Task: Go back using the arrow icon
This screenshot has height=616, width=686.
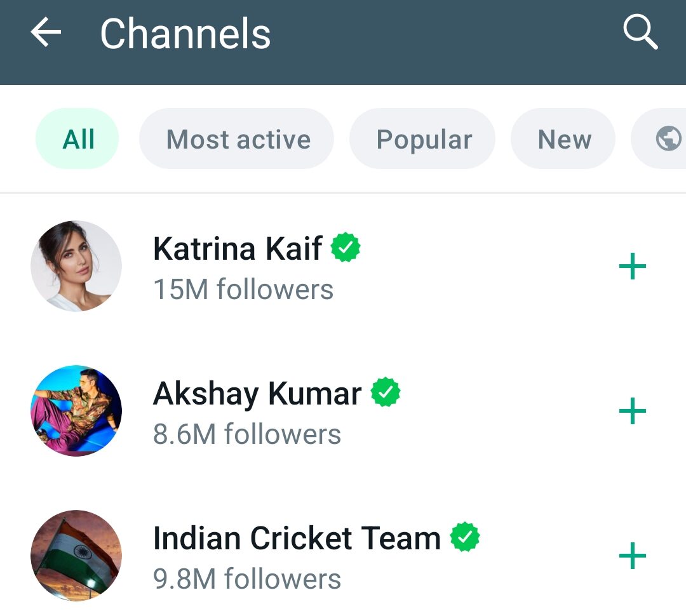Action: pyautogui.click(x=46, y=32)
